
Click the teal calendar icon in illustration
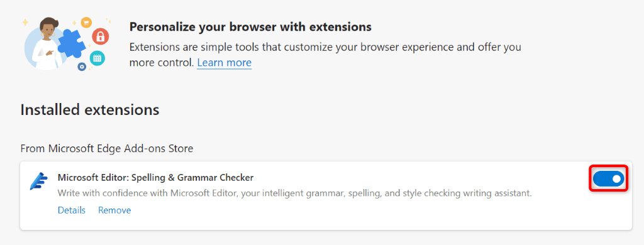pyautogui.click(x=97, y=58)
